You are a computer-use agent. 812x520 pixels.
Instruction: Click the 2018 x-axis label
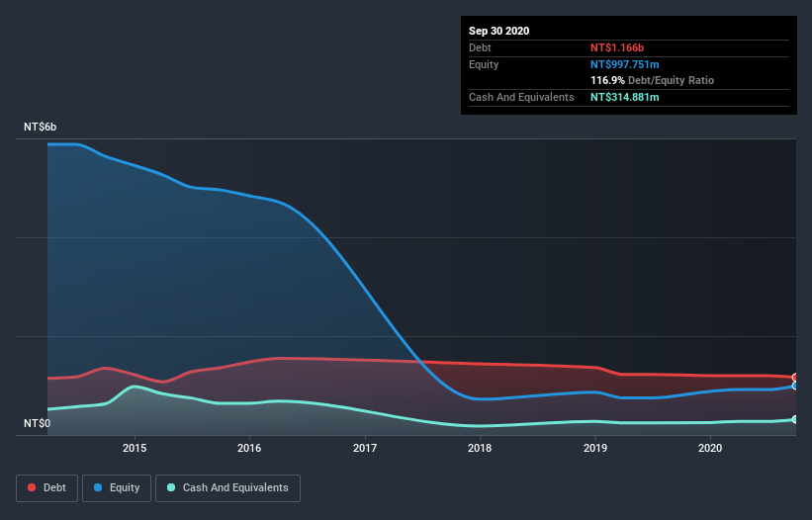tap(480, 448)
